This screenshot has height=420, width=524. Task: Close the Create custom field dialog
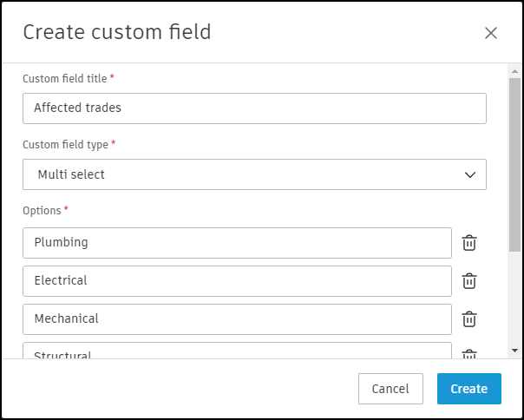click(491, 33)
